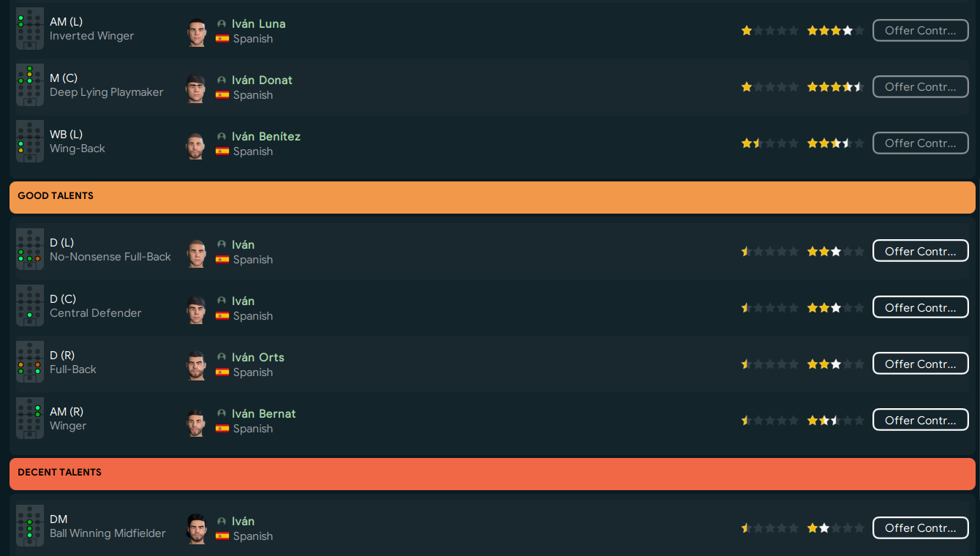Viewport: 980px width, 556px height.
Task: Open Iván Luna's face portrait
Action: (x=196, y=32)
